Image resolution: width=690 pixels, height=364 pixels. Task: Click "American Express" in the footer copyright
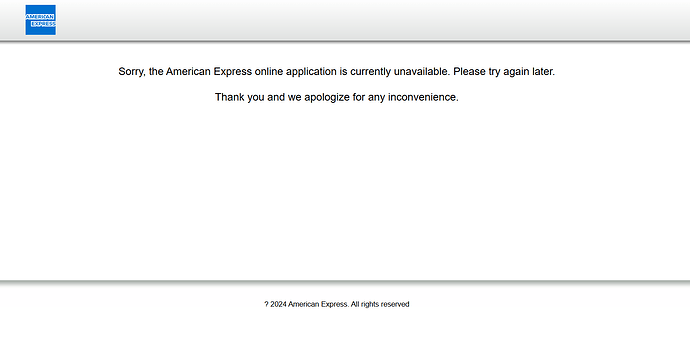coord(318,304)
